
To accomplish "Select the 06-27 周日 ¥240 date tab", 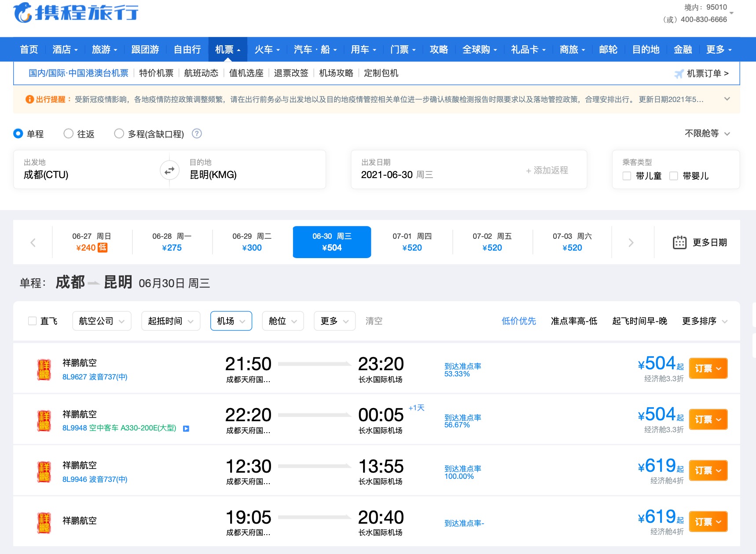I will (x=92, y=242).
